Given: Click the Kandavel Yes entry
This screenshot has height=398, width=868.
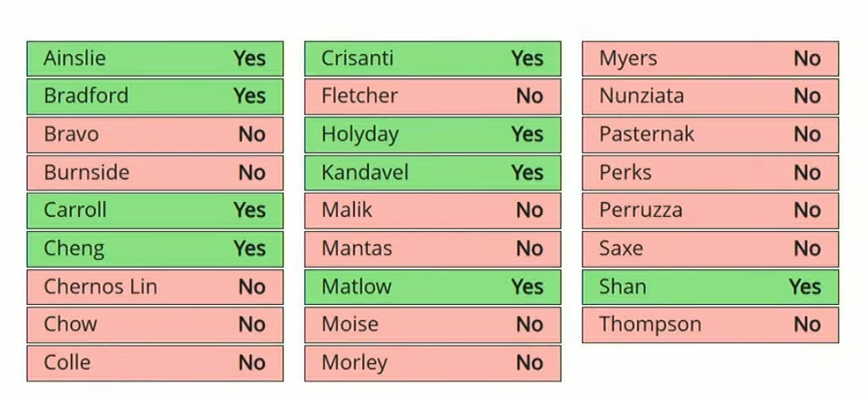Looking at the screenshot, I should coord(432,173).
